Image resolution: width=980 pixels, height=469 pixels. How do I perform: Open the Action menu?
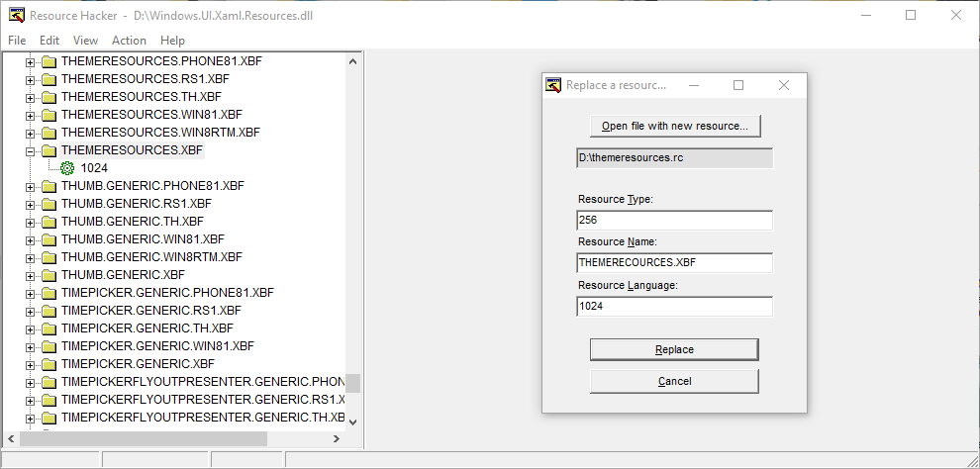coord(129,40)
